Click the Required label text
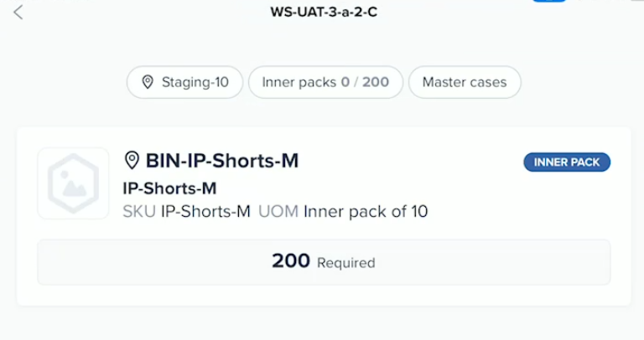This screenshot has width=644, height=340. (x=345, y=263)
